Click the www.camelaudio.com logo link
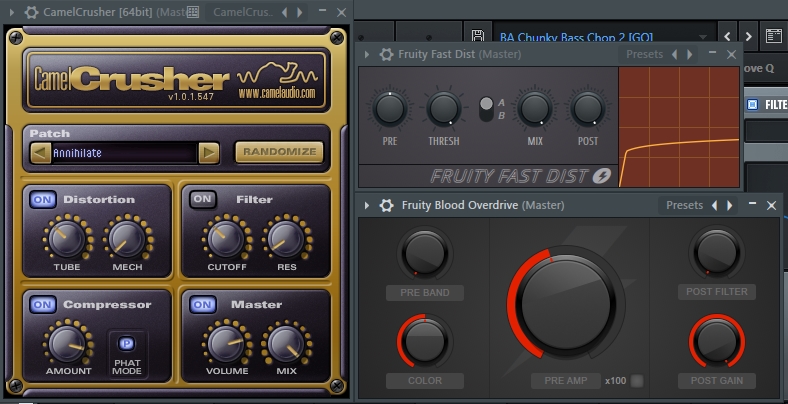 (x=277, y=92)
